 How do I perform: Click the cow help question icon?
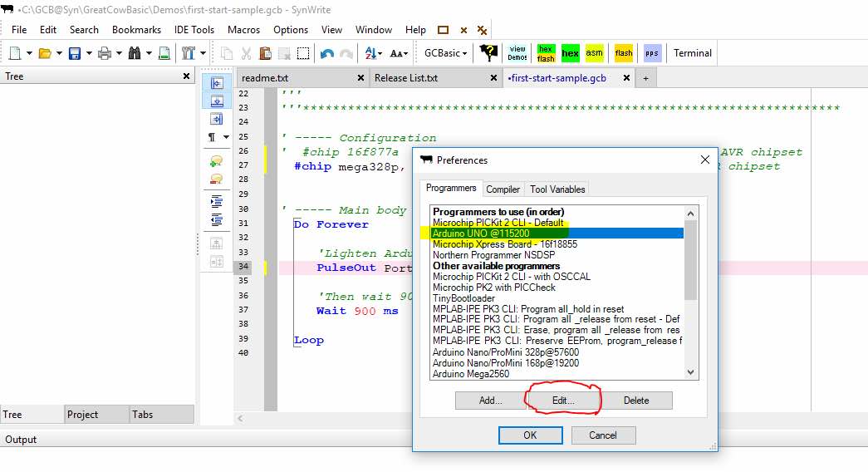488,52
